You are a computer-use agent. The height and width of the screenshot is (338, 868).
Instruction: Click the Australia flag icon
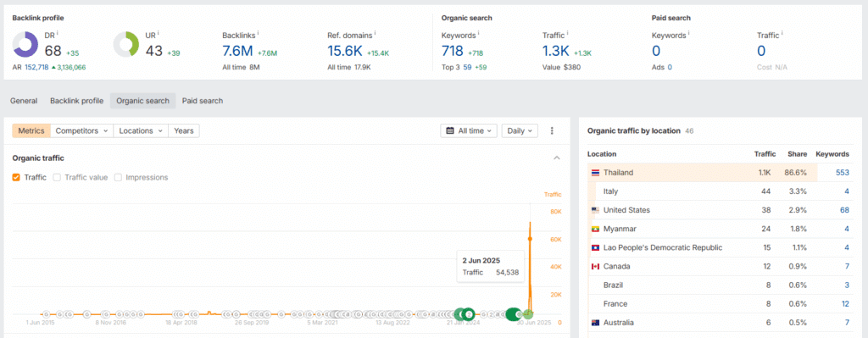(595, 323)
